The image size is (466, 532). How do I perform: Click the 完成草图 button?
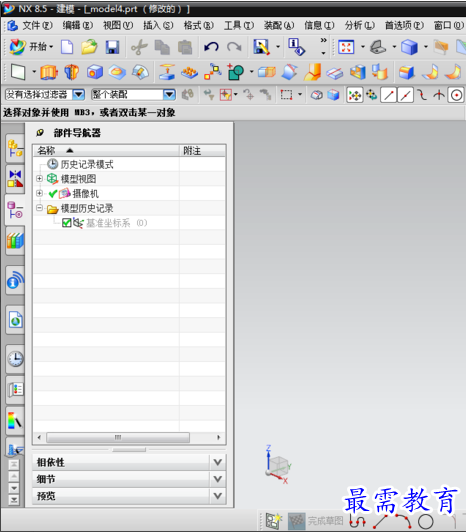point(316,521)
